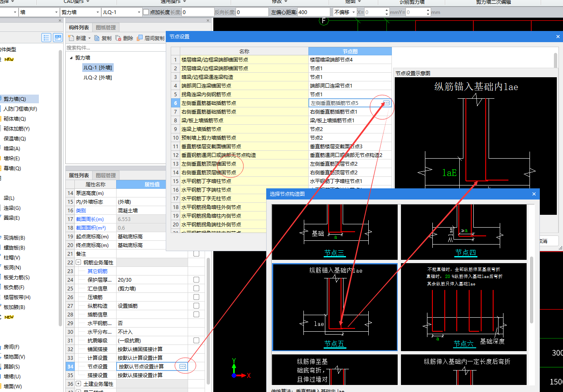Tick the checkbox in the 插筋信息 row
563x392 pixels.
click(196, 314)
